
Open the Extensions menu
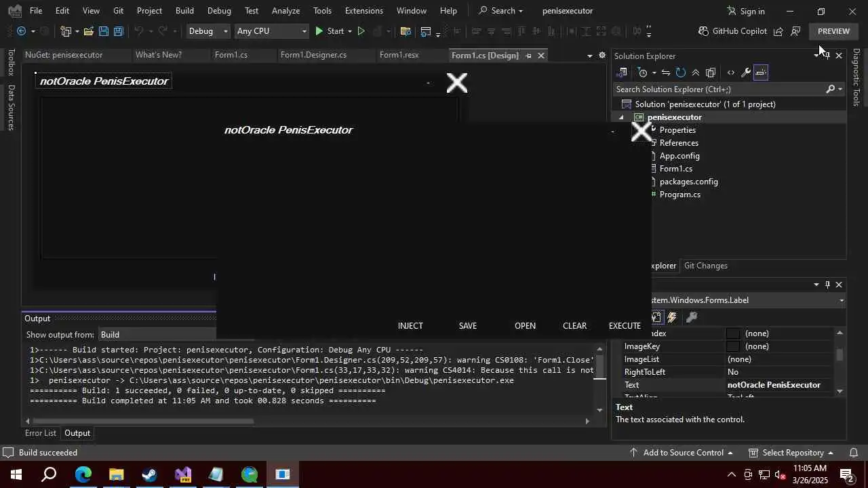(x=363, y=11)
